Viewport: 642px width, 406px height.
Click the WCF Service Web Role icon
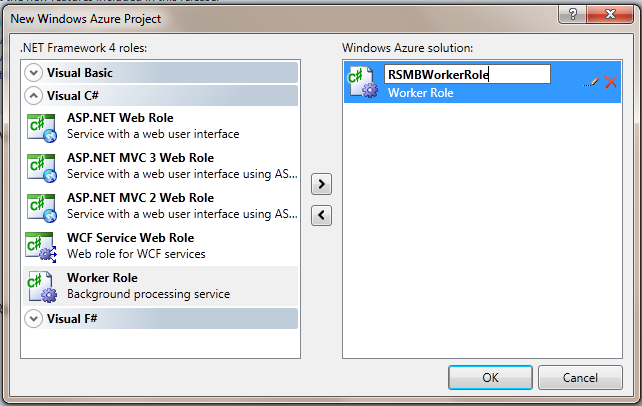click(x=41, y=247)
